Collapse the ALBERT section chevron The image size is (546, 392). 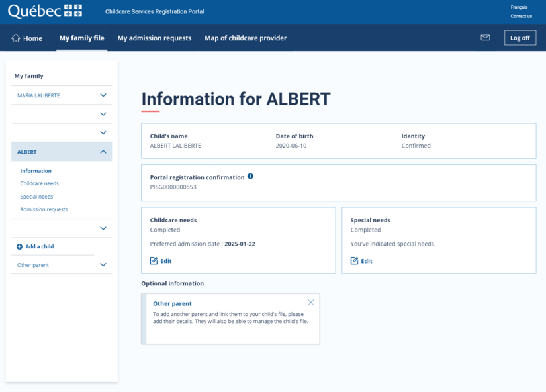point(103,152)
